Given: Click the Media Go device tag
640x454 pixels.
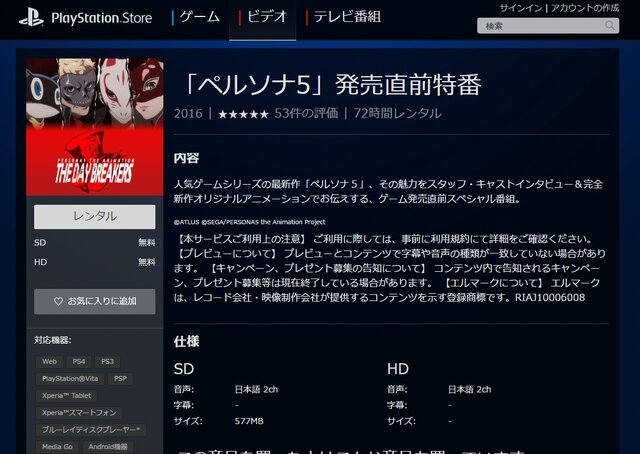Looking at the screenshot, I should [x=57, y=447].
